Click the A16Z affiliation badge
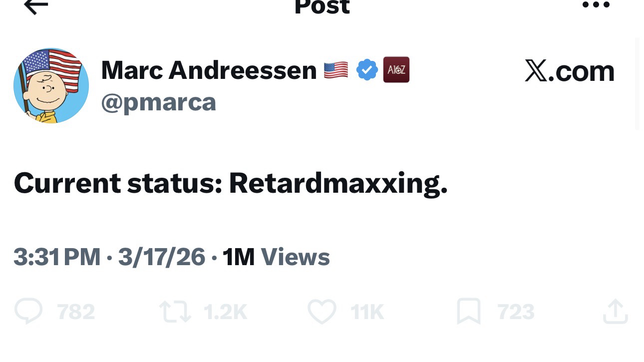Viewport: 644px width, 362px height. click(396, 69)
